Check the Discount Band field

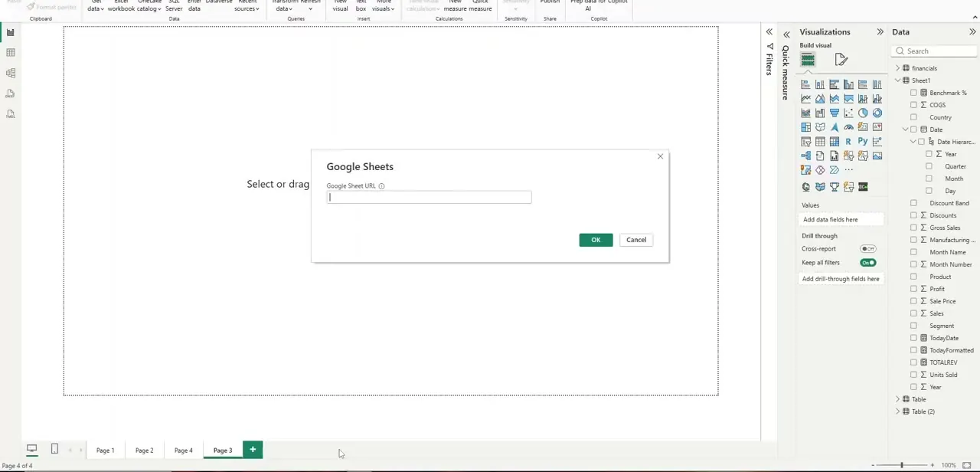coord(913,203)
